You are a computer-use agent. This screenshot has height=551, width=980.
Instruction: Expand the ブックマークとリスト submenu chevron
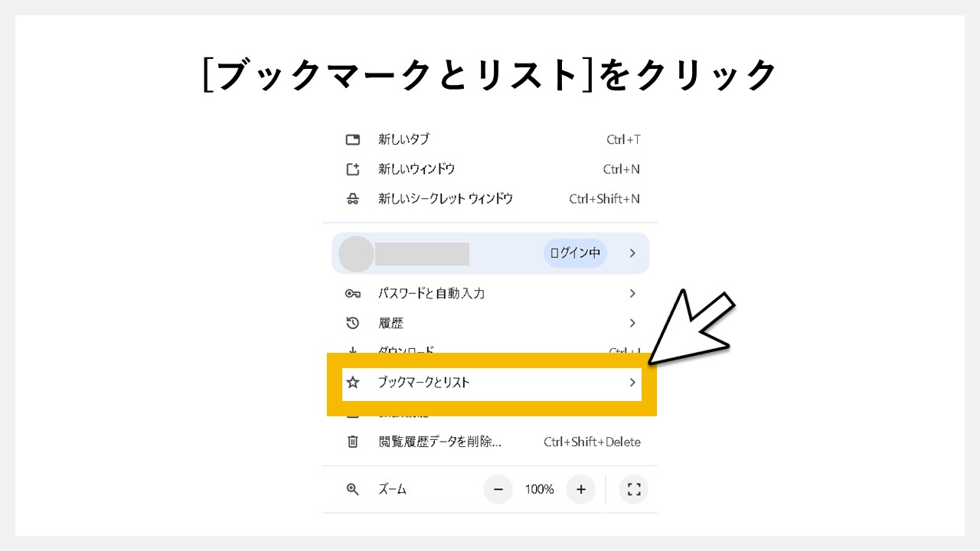tap(632, 383)
